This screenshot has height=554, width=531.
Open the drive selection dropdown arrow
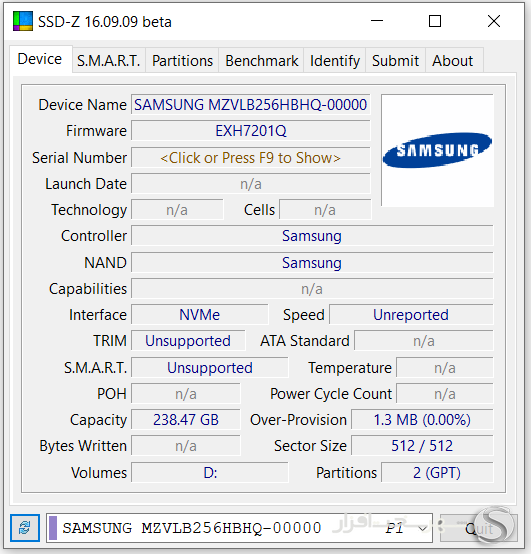coord(422,528)
